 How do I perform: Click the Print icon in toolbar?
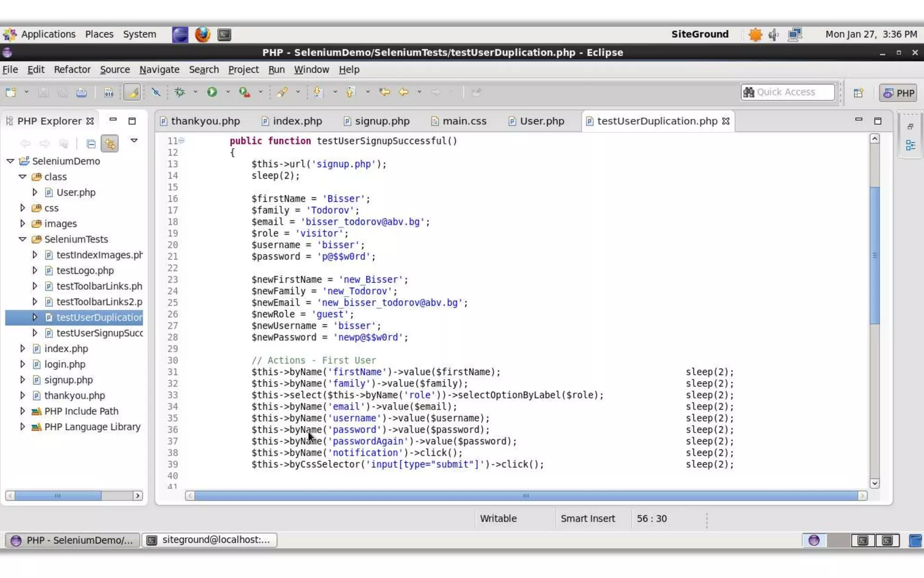tap(81, 92)
